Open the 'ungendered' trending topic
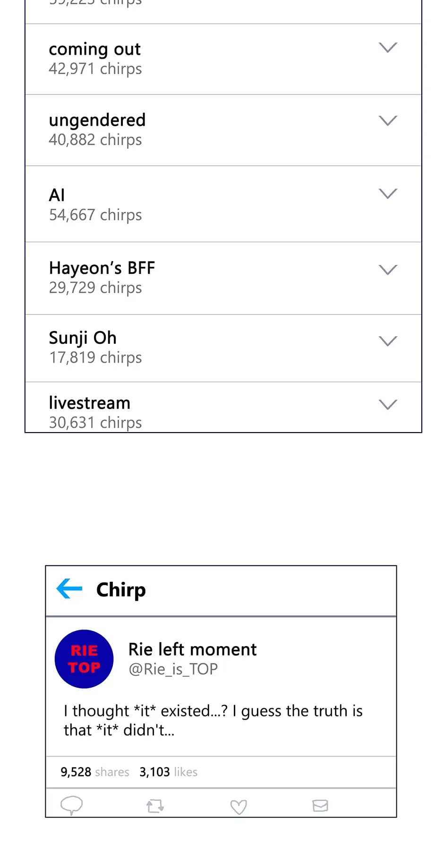The height and width of the screenshot is (868, 444). tap(97, 120)
